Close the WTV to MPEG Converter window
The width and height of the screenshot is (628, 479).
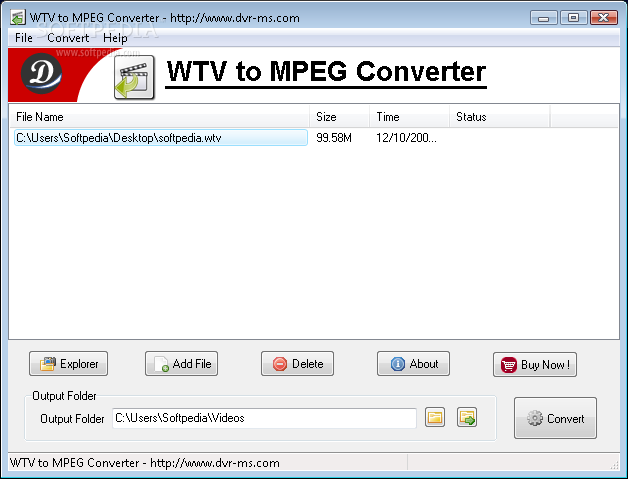[x=604, y=18]
